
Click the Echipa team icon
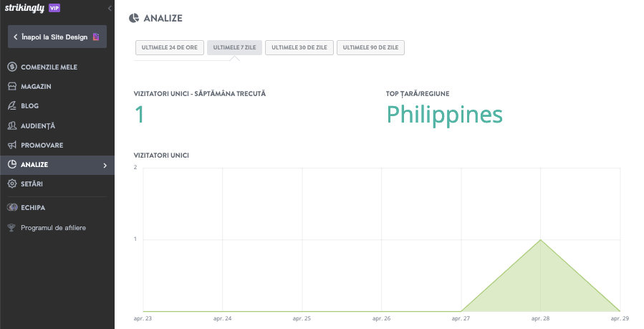pos(11,208)
